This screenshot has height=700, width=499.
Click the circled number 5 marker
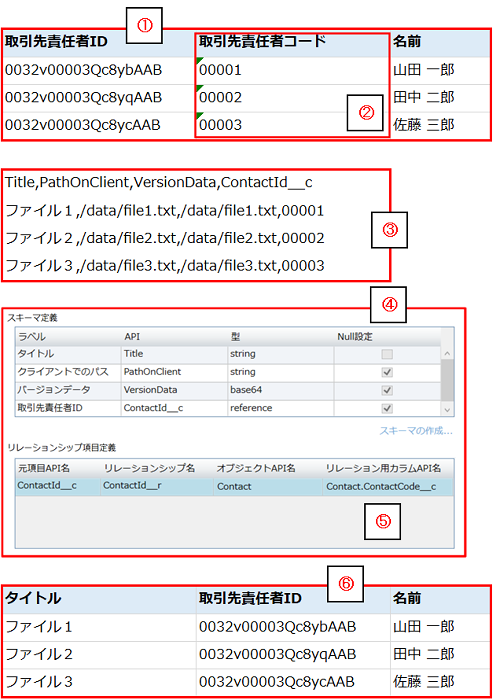(x=383, y=521)
